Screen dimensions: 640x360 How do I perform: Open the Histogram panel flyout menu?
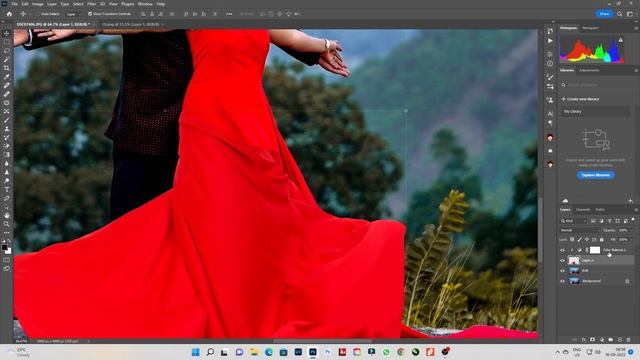tap(636, 28)
